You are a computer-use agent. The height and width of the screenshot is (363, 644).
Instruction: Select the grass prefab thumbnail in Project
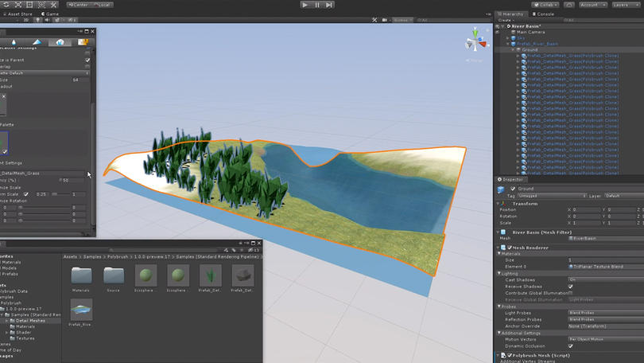point(210,275)
